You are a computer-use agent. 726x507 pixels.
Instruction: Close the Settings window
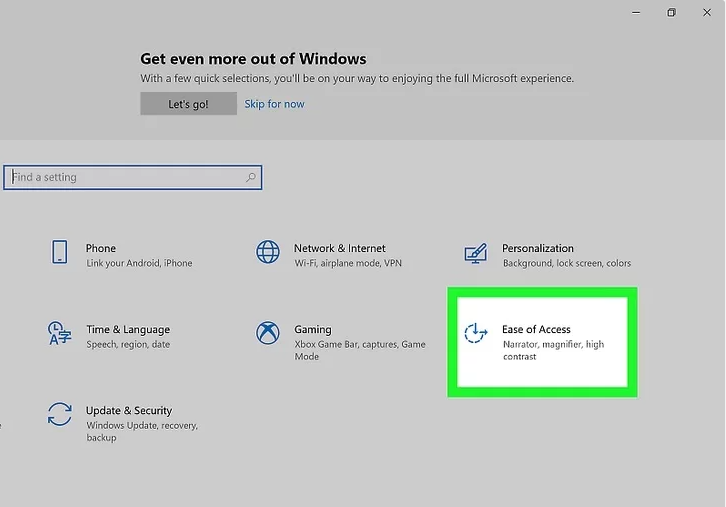[707, 13]
